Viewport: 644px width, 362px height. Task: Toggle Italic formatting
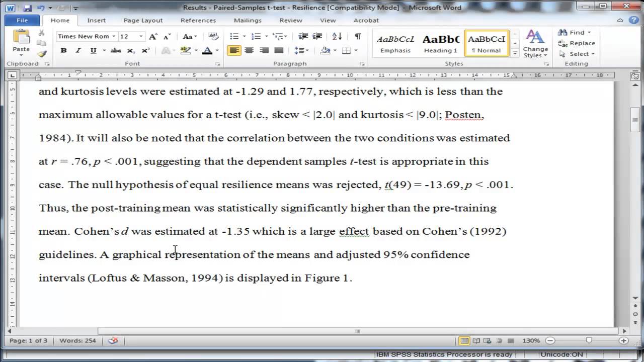pyautogui.click(x=78, y=50)
